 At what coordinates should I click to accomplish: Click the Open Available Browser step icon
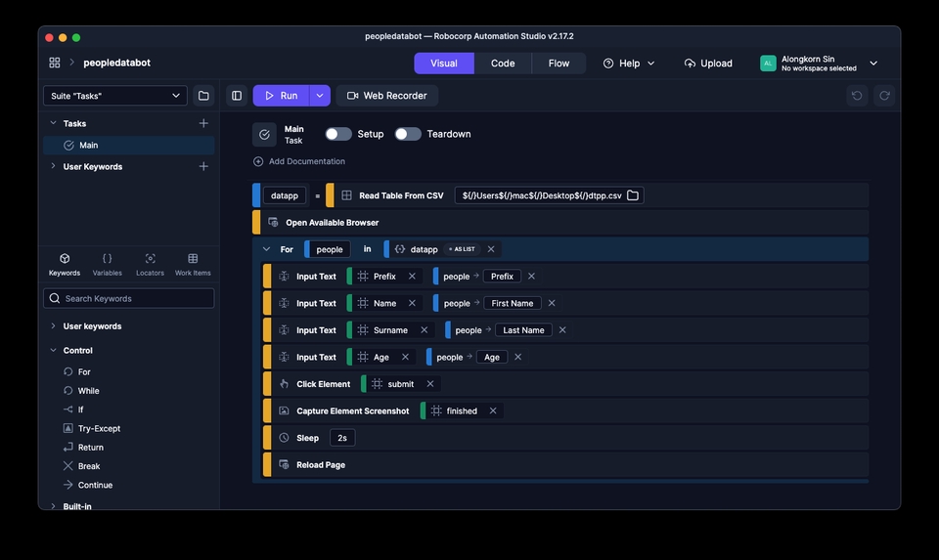pos(273,223)
